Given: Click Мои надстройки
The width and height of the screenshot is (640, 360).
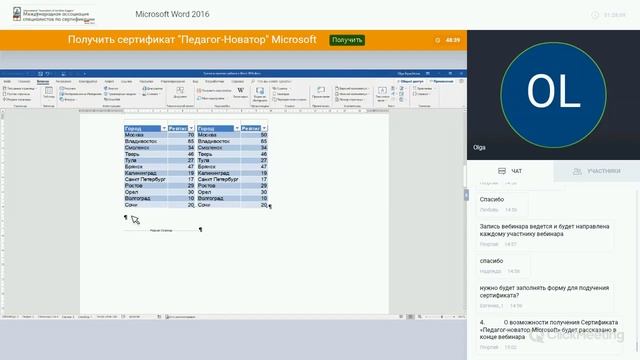Looking at the screenshot, I should pyautogui.click(x=211, y=98).
